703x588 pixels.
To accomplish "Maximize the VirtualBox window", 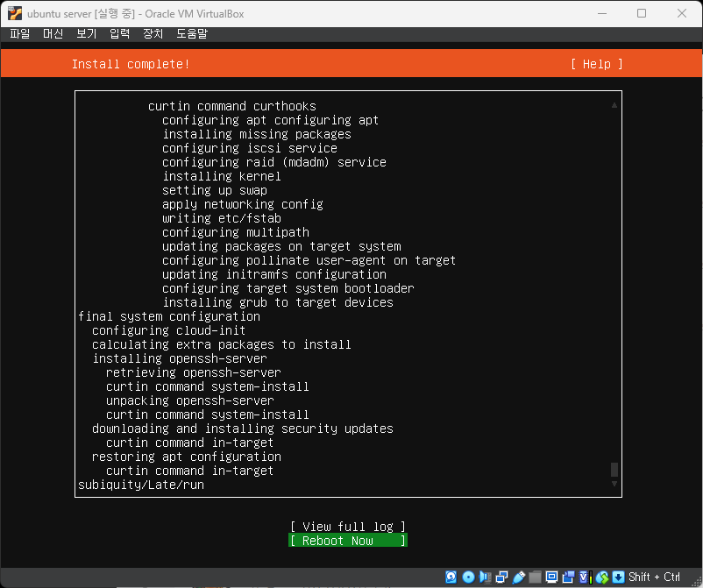I will coord(642,13).
